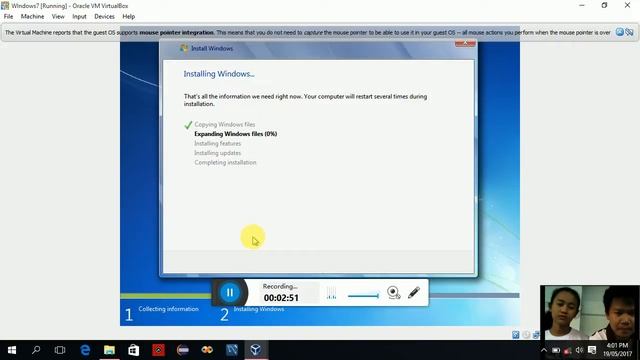This screenshot has width=640, height=360.
Task: Click the red app icon on taskbar
Action: click(x=158, y=350)
